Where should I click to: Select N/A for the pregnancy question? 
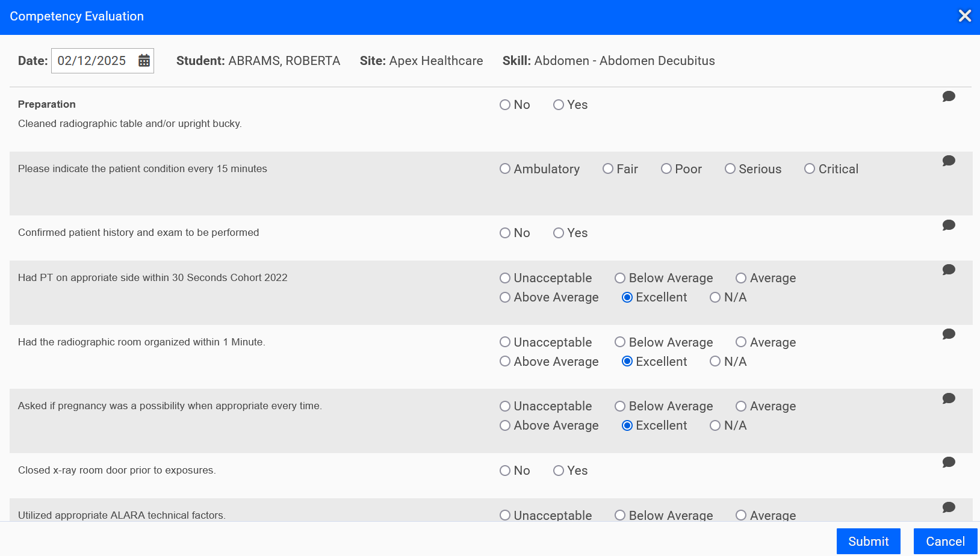point(715,425)
